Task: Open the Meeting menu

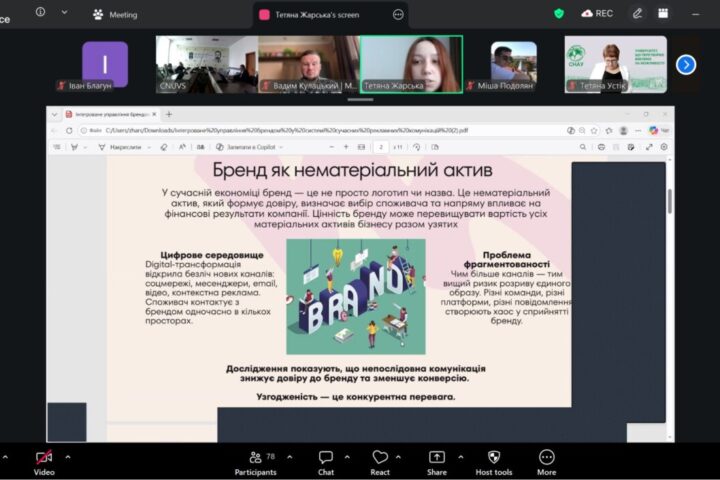Action: click(x=115, y=14)
